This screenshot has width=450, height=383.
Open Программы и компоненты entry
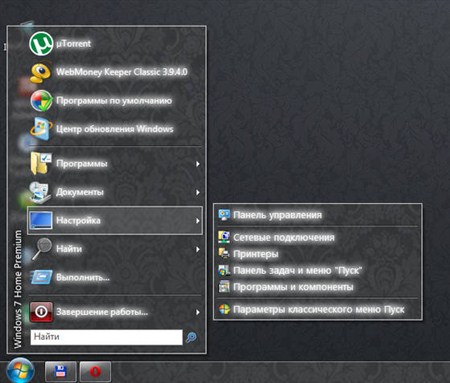pyautogui.click(x=318, y=287)
